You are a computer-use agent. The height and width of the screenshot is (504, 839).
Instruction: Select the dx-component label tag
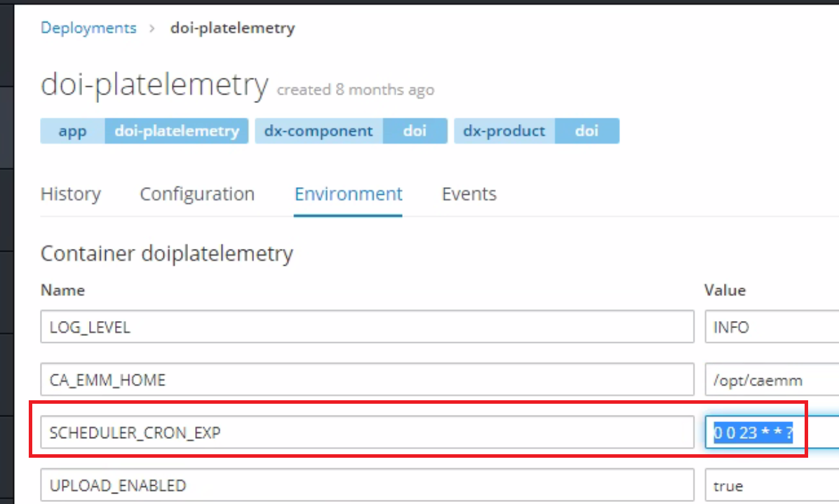[x=319, y=131]
